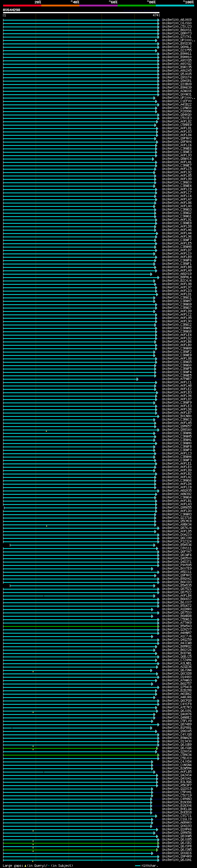This screenshot has height=868, width=197.
Task: Select label UniRef100_B9RI35
Action: 177,67
